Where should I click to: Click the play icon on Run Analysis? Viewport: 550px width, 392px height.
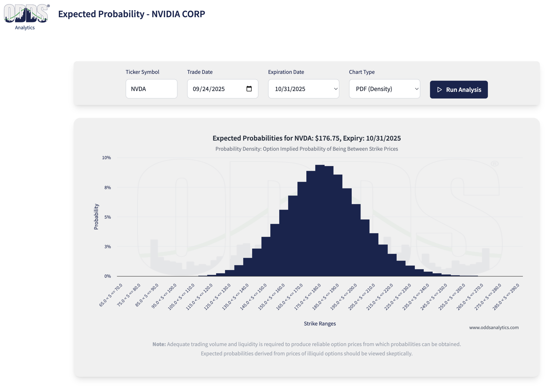point(439,90)
